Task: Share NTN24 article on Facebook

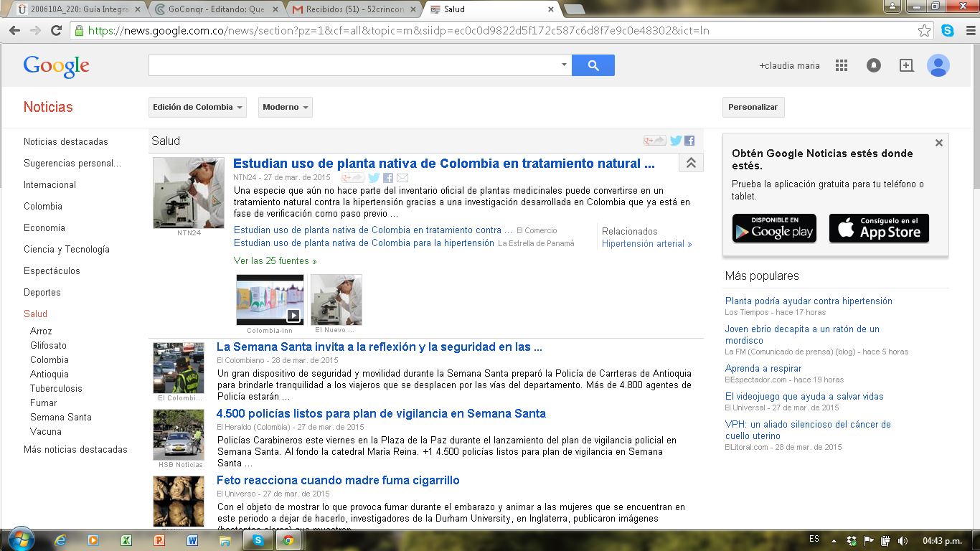Action: [387, 178]
